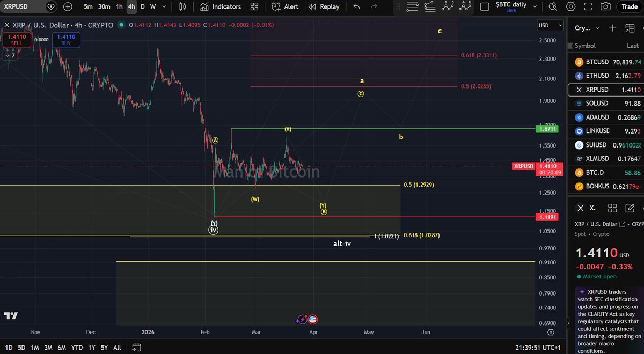Select BTCUSD in the watchlist

(606, 62)
